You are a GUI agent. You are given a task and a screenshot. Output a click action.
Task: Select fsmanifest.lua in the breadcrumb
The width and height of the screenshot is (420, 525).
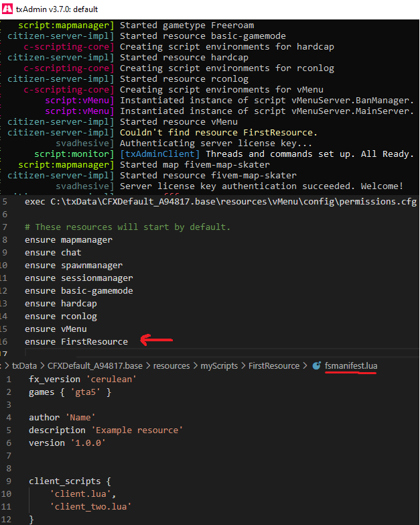(351, 365)
